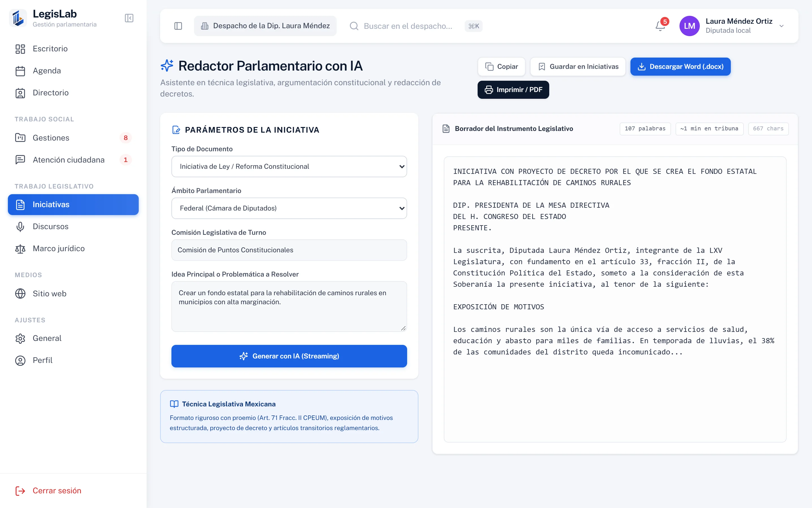
Task: Click the Copiar button
Action: (502, 67)
